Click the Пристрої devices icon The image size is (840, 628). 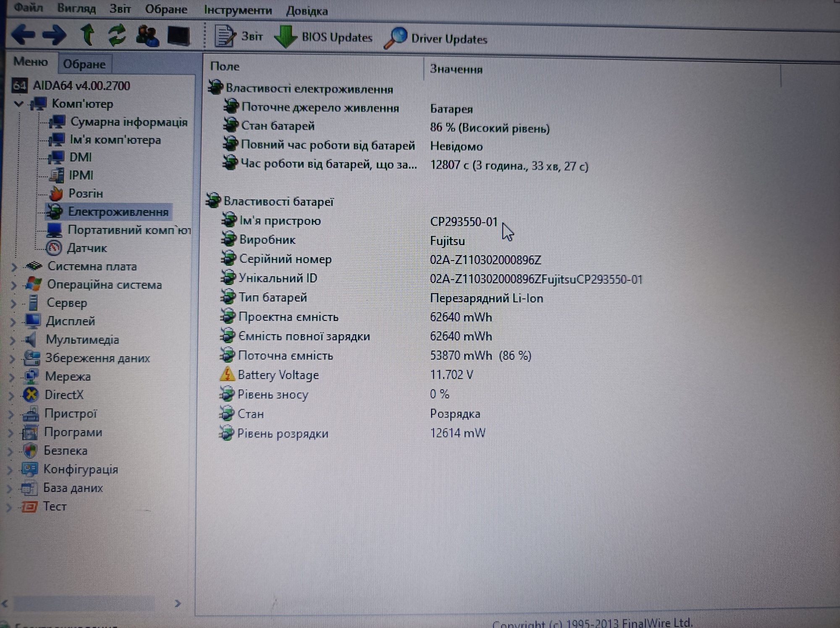(x=31, y=414)
